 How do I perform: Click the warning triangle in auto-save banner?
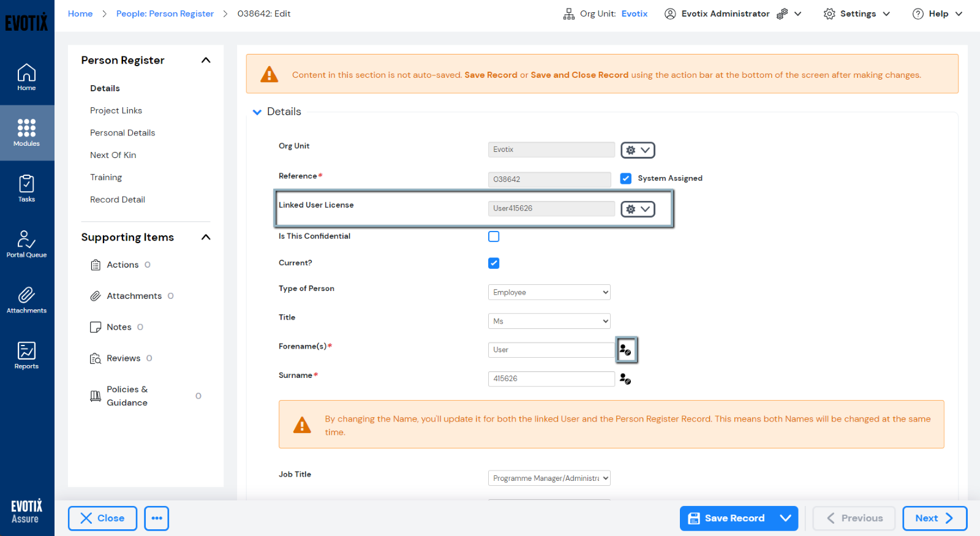coord(269,75)
